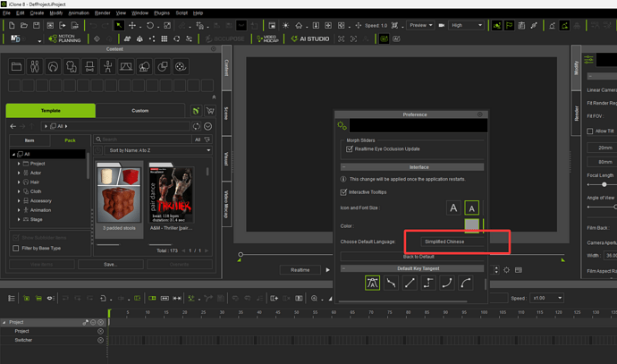Open timeline track list icon

[12, 299]
